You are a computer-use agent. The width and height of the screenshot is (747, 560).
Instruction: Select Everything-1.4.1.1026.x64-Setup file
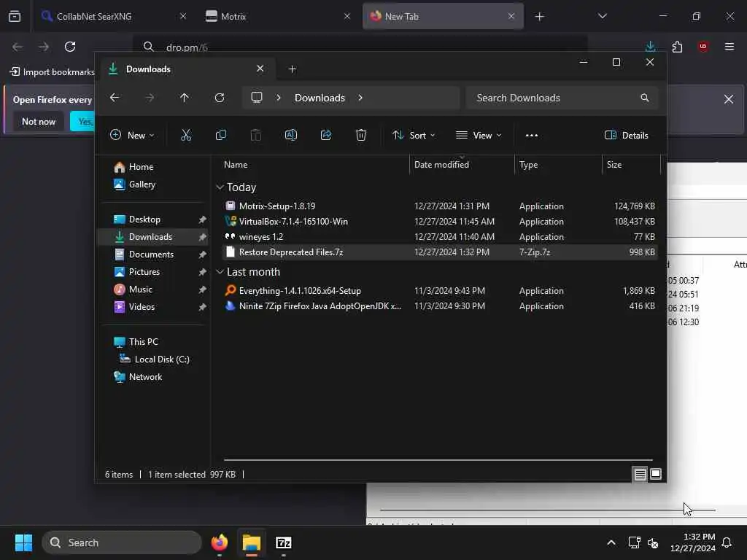(x=440, y=291)
